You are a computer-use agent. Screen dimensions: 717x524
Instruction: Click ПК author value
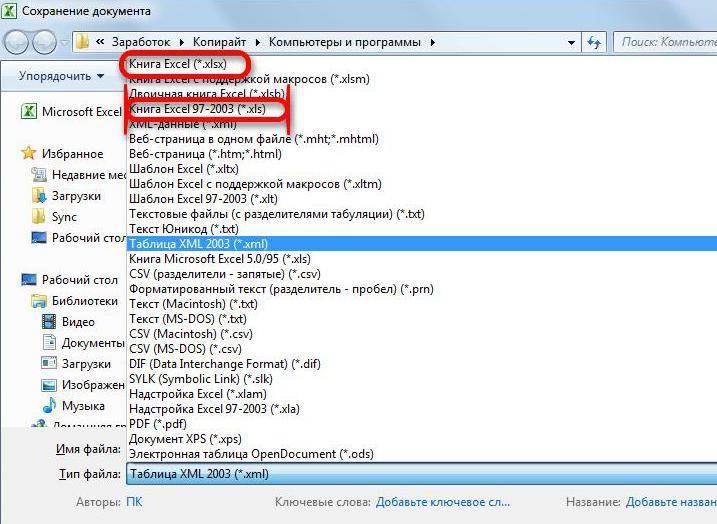pyautogui.click(x=134, y=502)
